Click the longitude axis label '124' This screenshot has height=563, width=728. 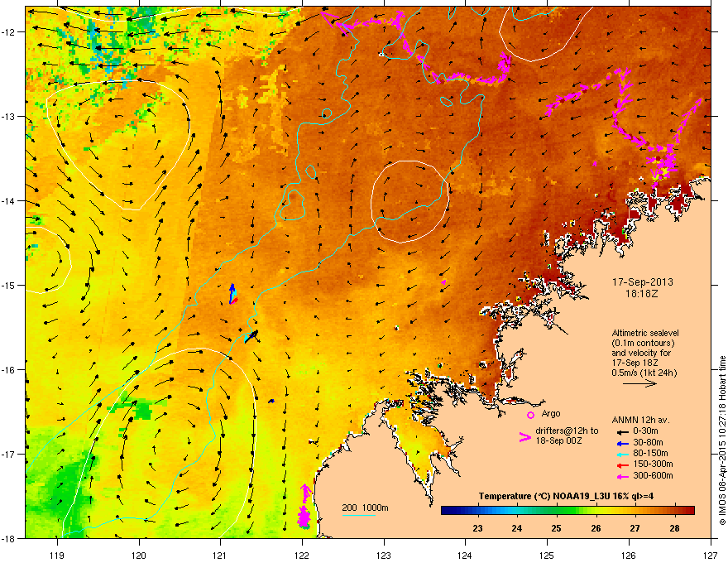[465, 555]
